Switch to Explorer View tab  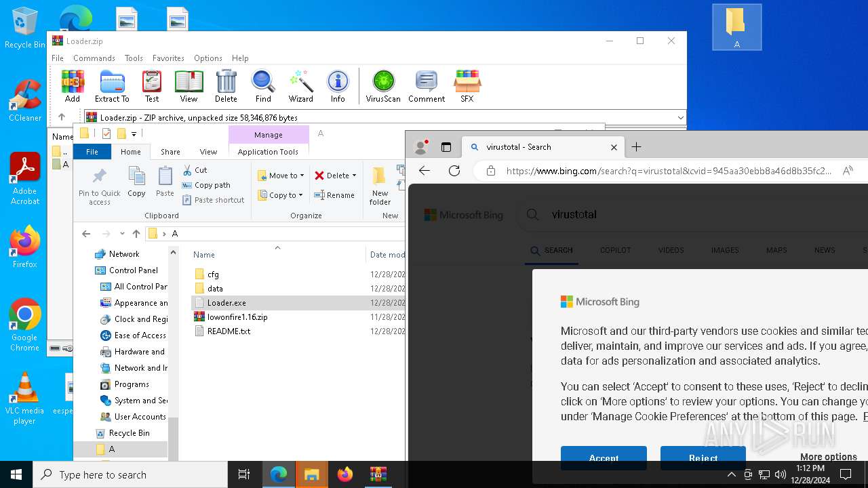click(208, 152)
